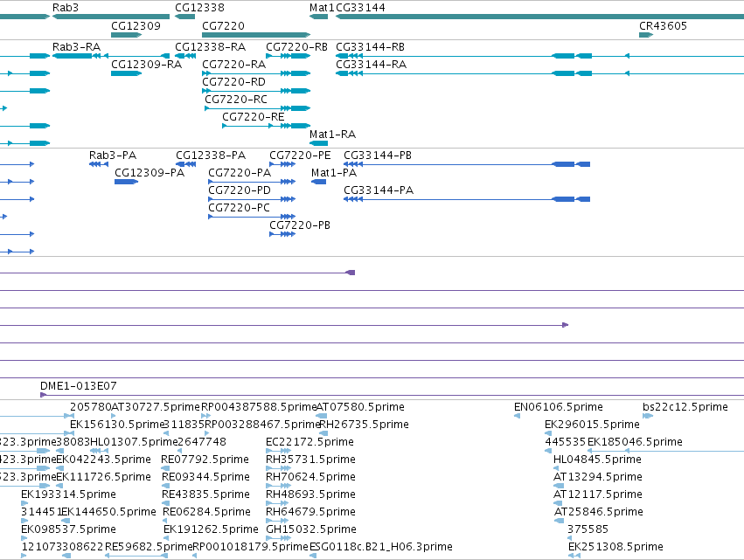Click EST RH26735.5prime
Image resolution: width=744 pixels, height=560 pixels.
click(x=364, y=424)
